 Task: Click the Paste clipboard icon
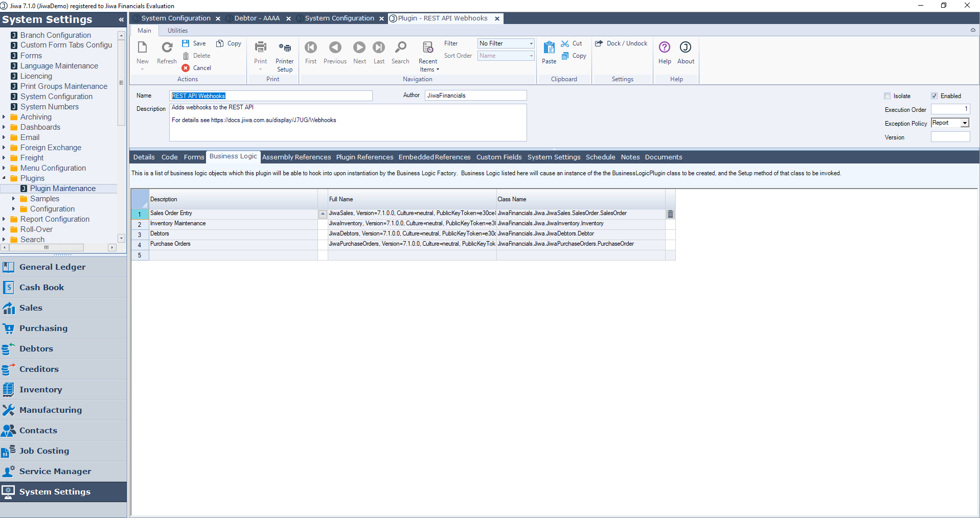pyautogui.click(x=549, y=48)
